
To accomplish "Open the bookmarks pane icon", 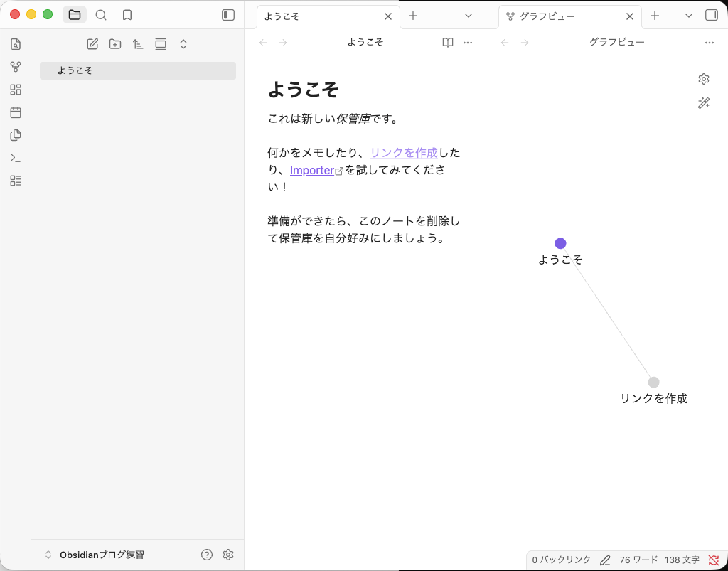I will (127, 15).
